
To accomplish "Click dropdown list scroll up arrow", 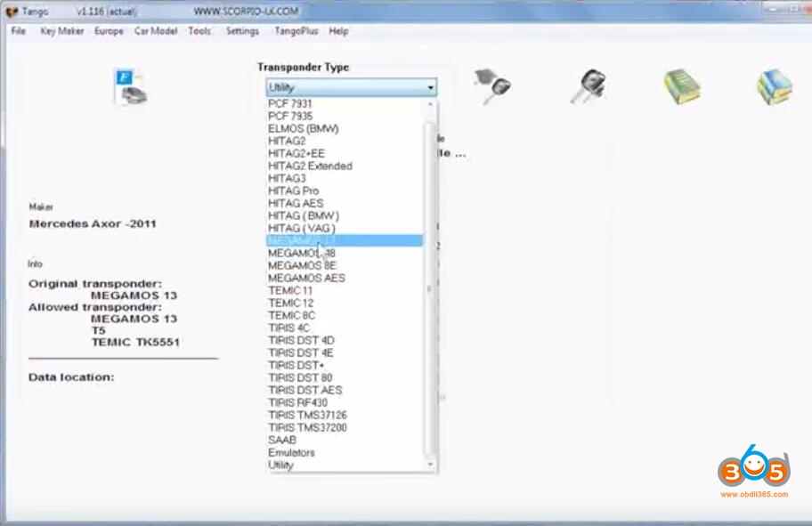I will click(430, 104).
